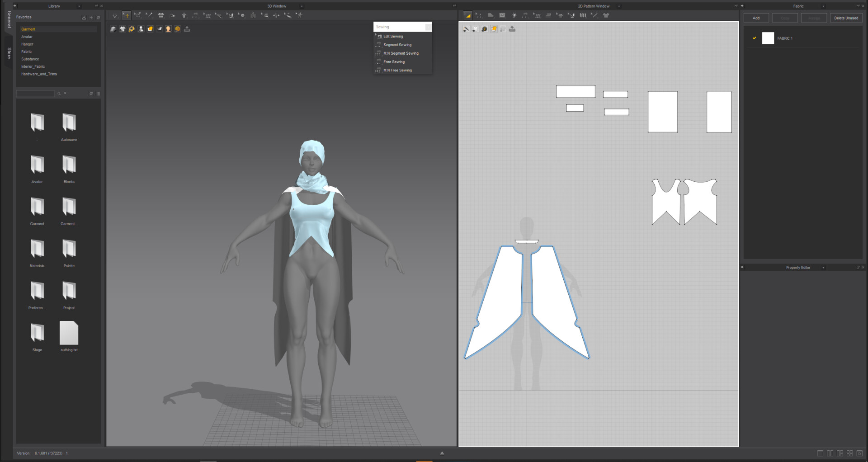Open the 2D Pattern Window dropdown arrow

[619, 6]
